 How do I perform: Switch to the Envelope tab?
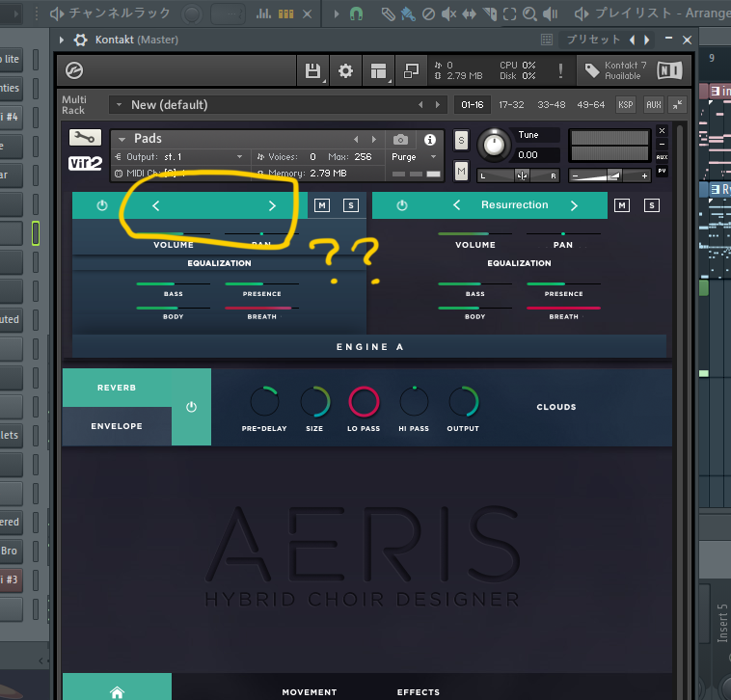[x=117, y=426]
